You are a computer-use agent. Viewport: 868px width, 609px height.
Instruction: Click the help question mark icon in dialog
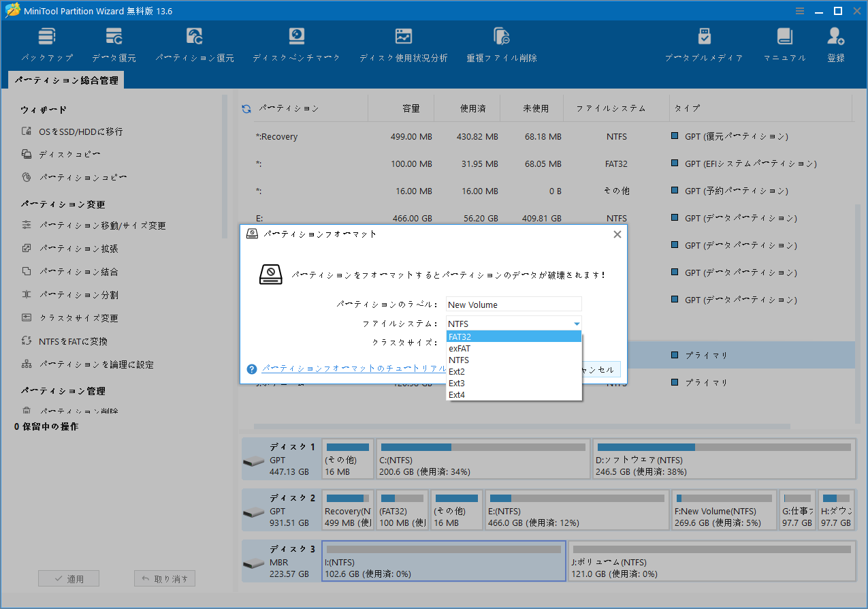click(252, 369)
